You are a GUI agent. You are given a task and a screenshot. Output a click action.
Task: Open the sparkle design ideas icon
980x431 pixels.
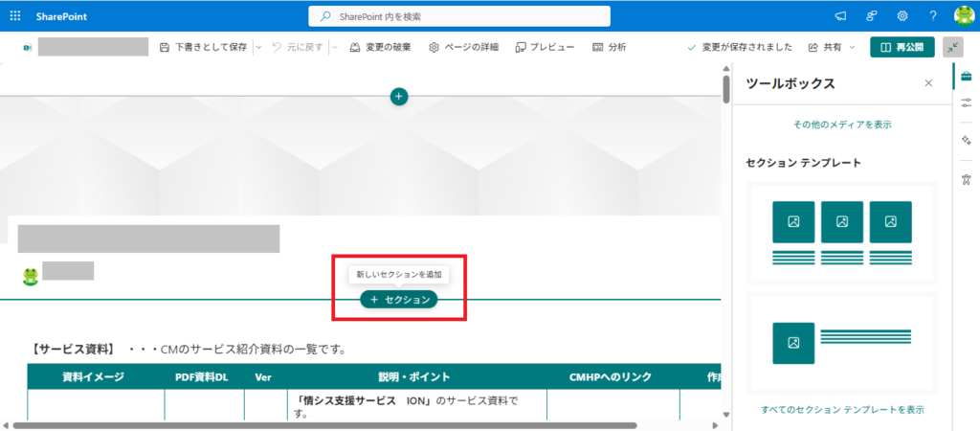click(x=967, y=140)
